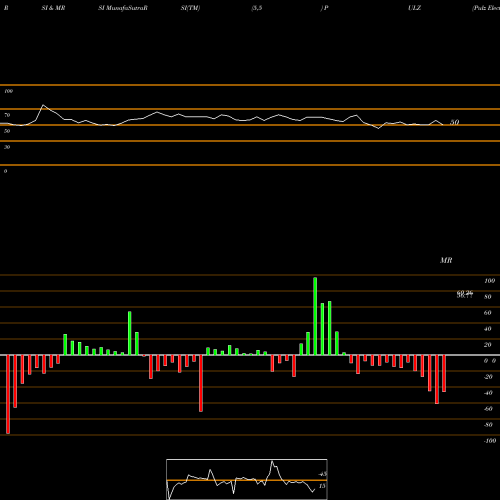500x500 pixels.
Task: Click the '-100' label on MR axis
Action: pos(490,441)
